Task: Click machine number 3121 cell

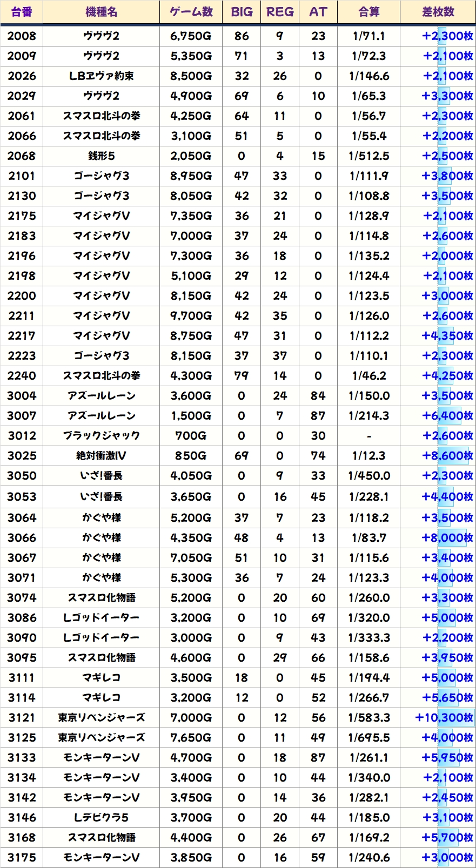Action: point(22,718)
